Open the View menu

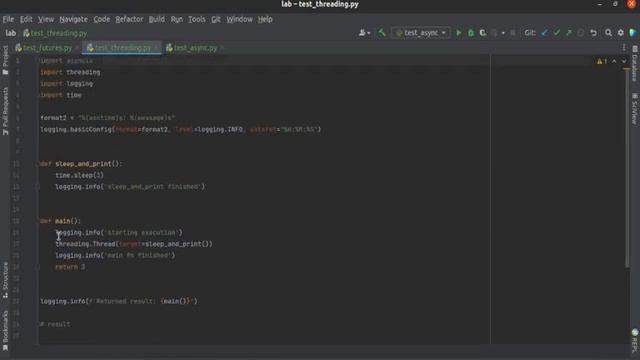click(46, 19)
